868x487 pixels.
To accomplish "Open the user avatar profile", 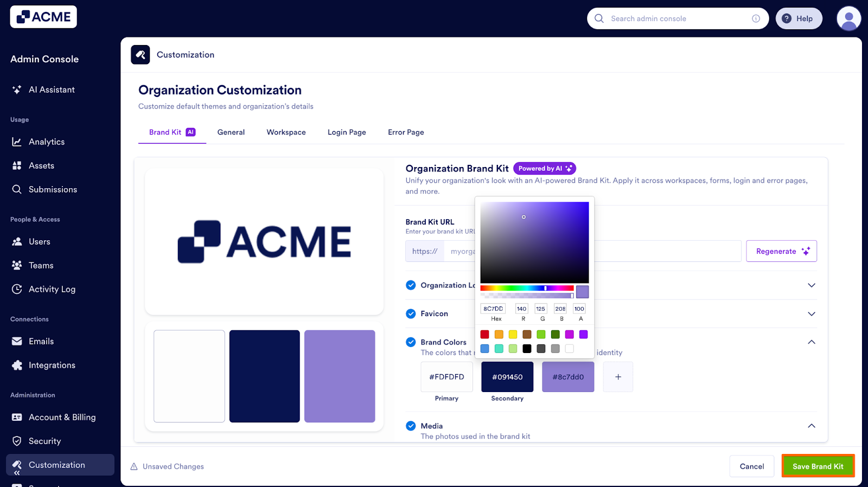I will tap(849, 18).
